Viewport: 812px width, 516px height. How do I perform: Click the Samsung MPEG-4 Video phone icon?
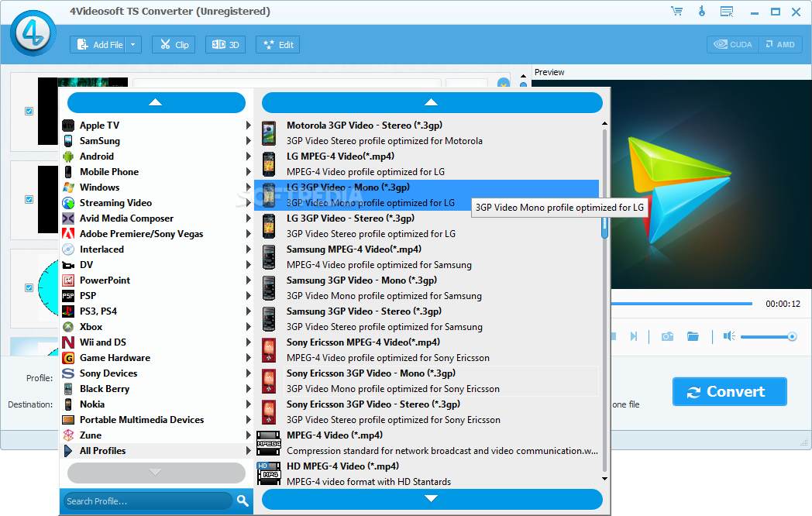tap(269, 257)
